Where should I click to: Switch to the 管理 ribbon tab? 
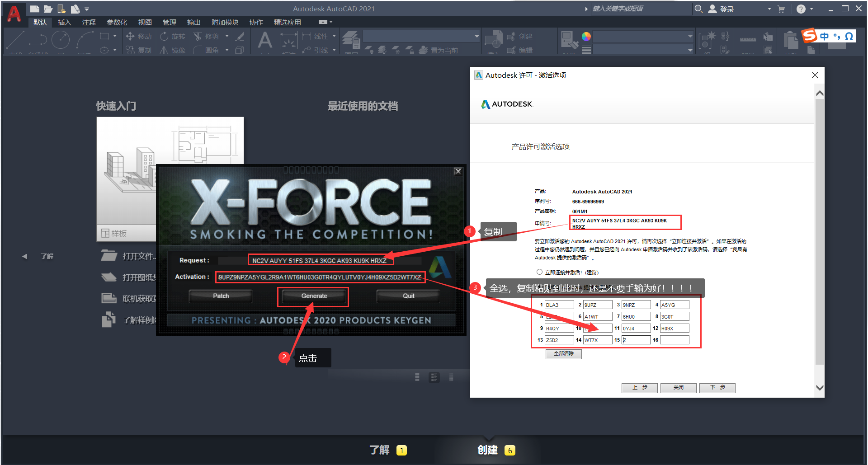click(x=170, y=22)
